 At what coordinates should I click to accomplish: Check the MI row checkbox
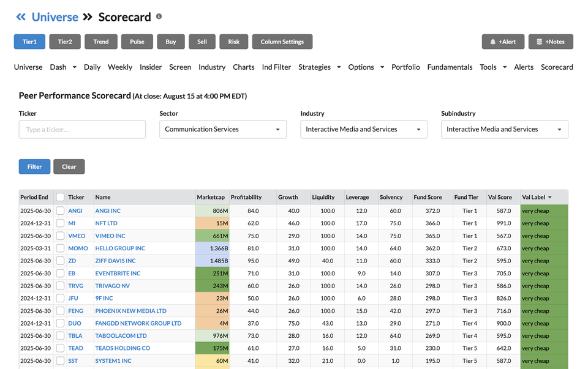(60, 223)
